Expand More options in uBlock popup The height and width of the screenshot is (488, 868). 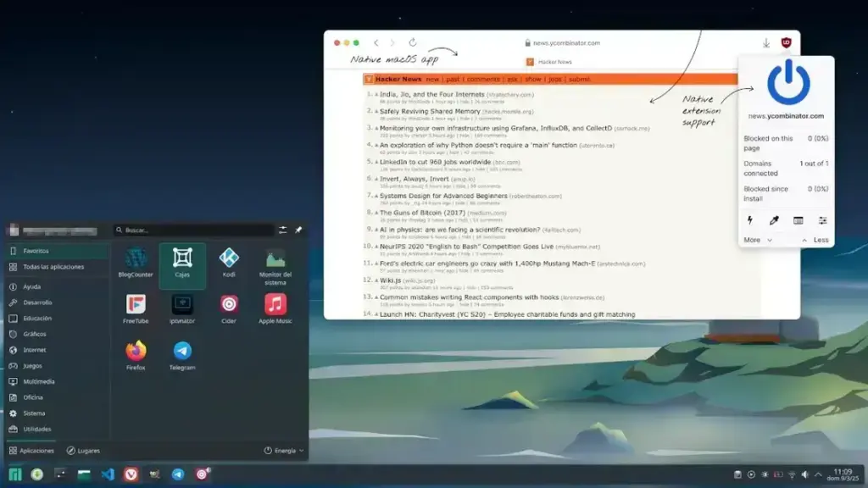click(x=757, y=240)
